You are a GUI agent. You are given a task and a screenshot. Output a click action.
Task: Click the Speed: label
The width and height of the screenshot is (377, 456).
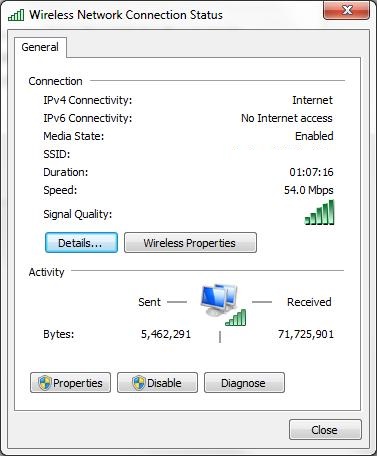60,190
